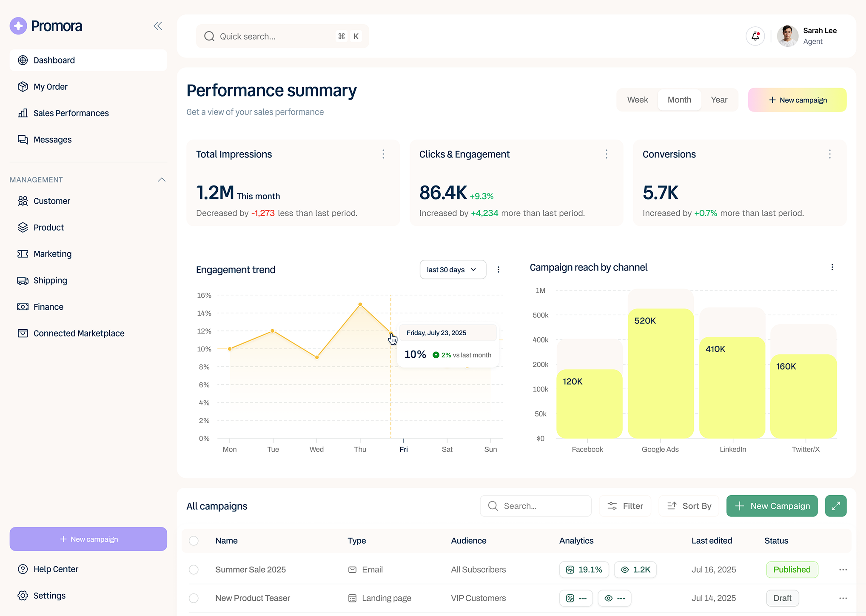
Task: Open the last 30 days dropdown
Action: point(453,270)
